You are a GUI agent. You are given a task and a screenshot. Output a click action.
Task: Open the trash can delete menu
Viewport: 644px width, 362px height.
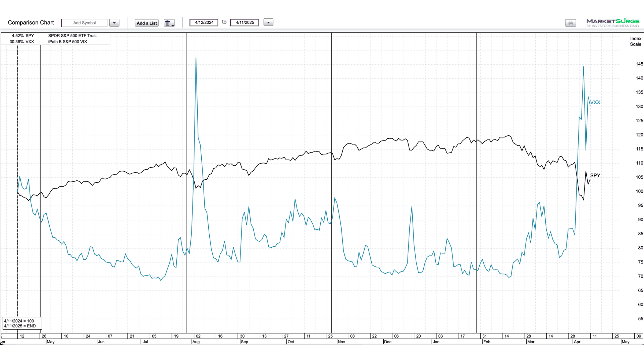[x=169, y=23]
